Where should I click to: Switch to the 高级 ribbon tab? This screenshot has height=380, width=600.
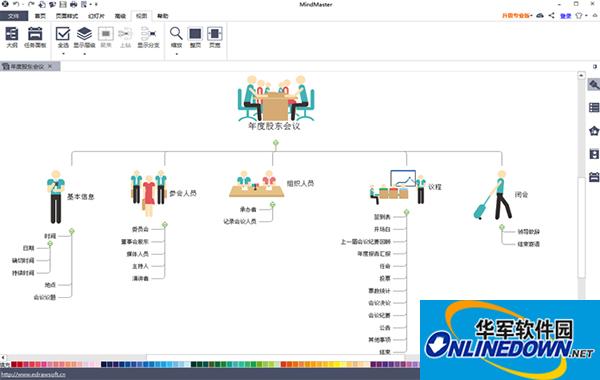pos(120,16)
